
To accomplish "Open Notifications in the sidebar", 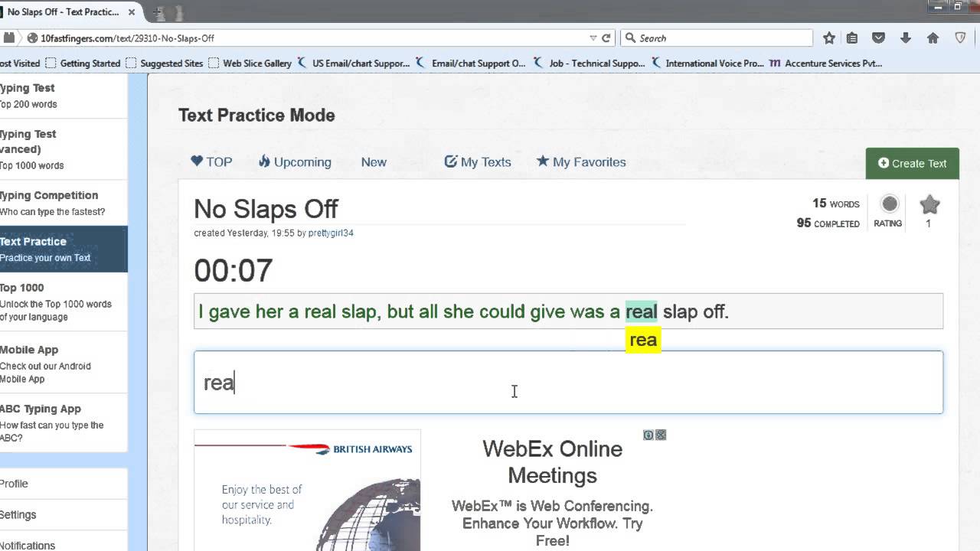I will point(64,542).
